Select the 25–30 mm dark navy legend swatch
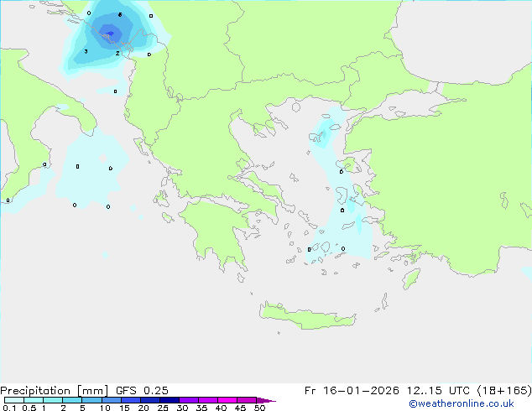The width and height of the screenshot is (532, 411). [x=169, y=400]
